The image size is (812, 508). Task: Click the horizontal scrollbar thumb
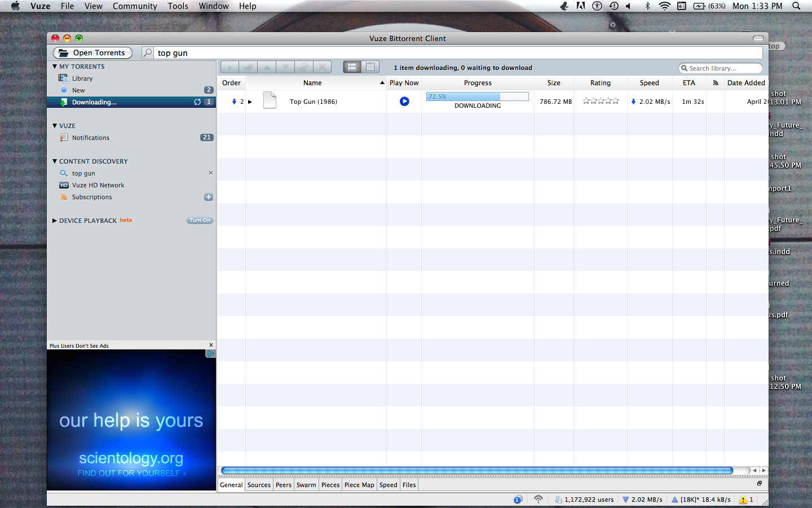click(x=477, y=470)
